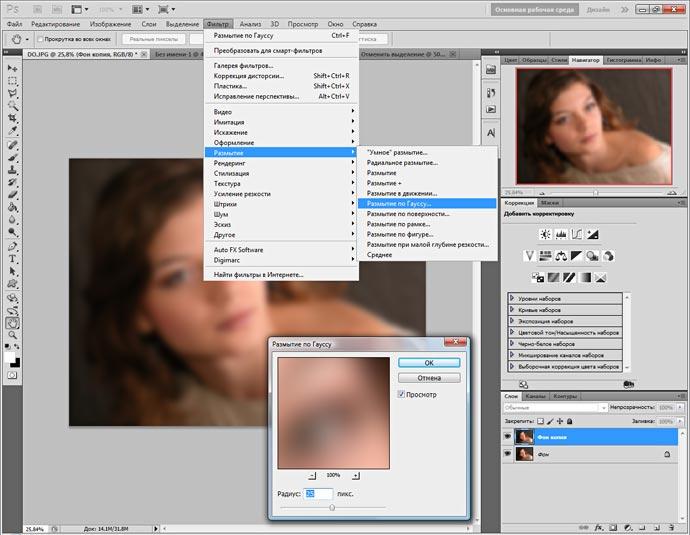Select the Pen tool
Viewport: 690px width, 535px height.
(x=12, y=246)
